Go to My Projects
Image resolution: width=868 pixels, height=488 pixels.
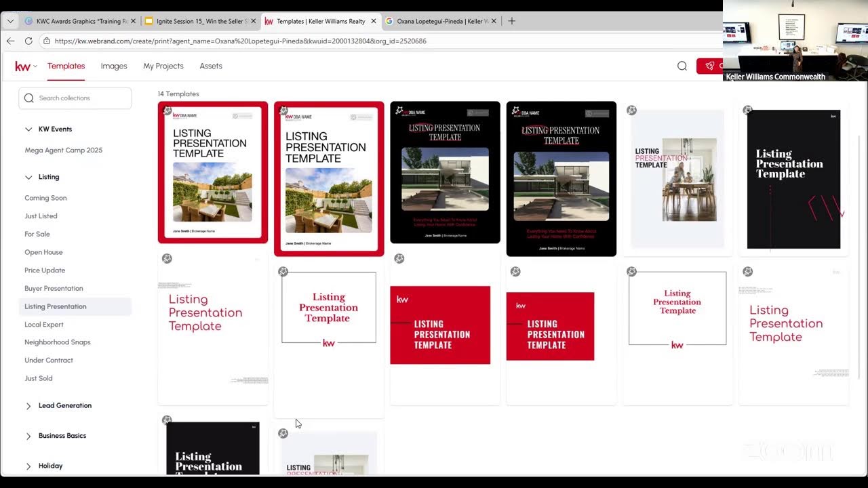pyautogui.click(x=163, y=66)
